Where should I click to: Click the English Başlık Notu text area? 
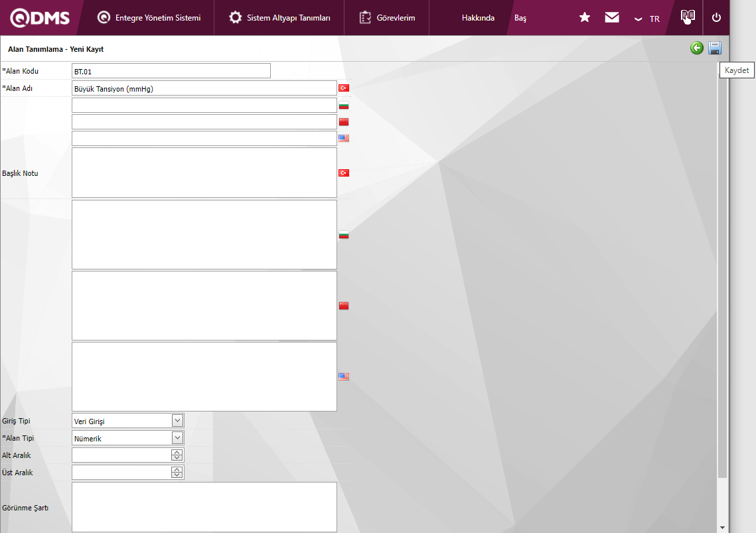point(204,377)
